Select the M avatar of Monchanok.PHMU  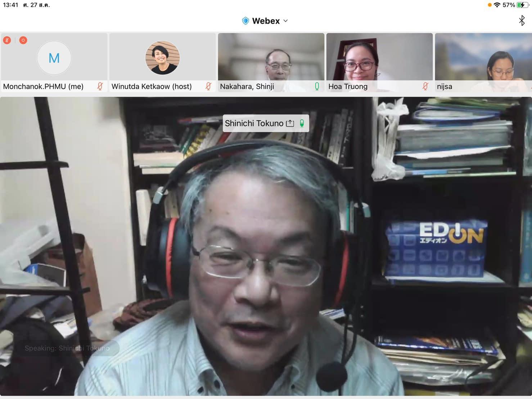(54, 58)
